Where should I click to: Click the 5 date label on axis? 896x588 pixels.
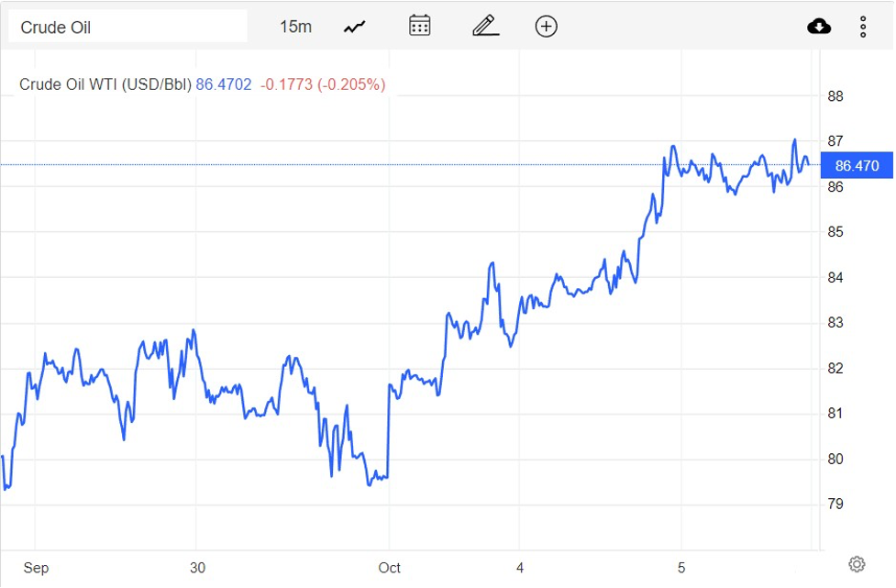[x=683, y=568]
